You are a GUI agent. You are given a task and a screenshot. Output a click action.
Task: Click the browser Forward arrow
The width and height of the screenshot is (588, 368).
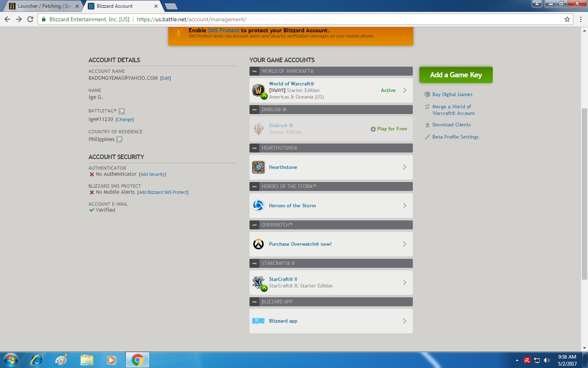[x=19, y=19]
